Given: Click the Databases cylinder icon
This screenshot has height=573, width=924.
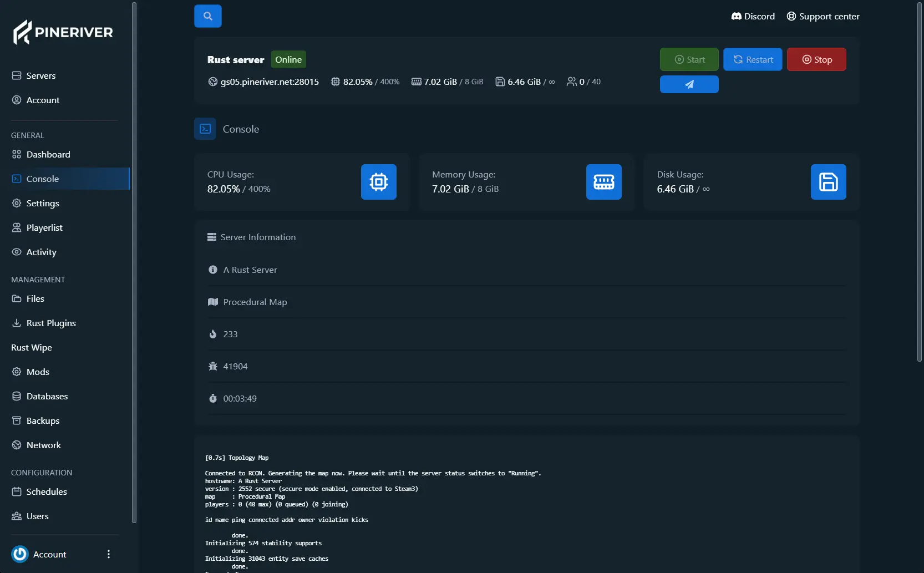Looking at the screenshot, I should coord(17,396).
